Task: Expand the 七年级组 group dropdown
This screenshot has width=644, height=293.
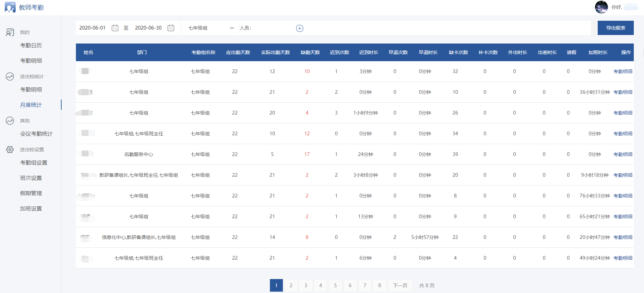Action: pyautogui.click(x=210, y=28)
